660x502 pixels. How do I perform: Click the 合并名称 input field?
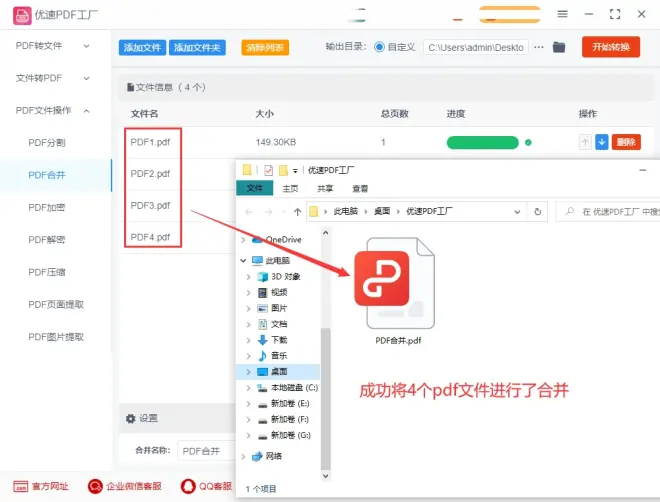[206, 451]
